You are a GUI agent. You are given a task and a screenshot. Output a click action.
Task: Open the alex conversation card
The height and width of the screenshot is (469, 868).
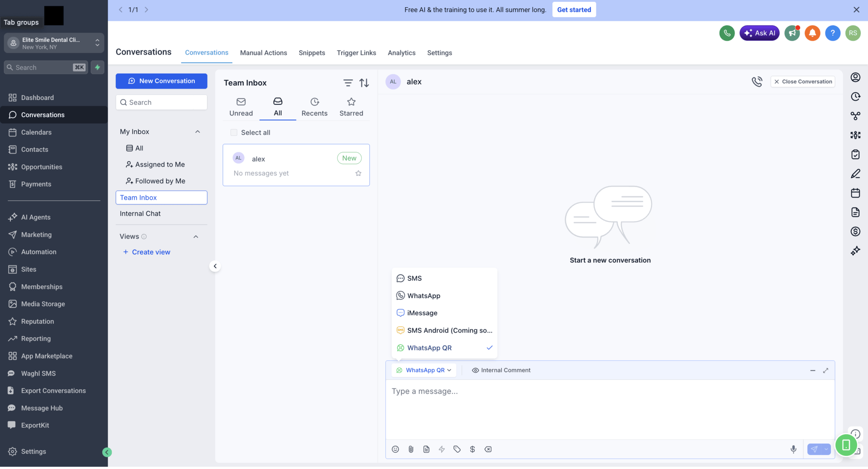(x=296, y=165)
